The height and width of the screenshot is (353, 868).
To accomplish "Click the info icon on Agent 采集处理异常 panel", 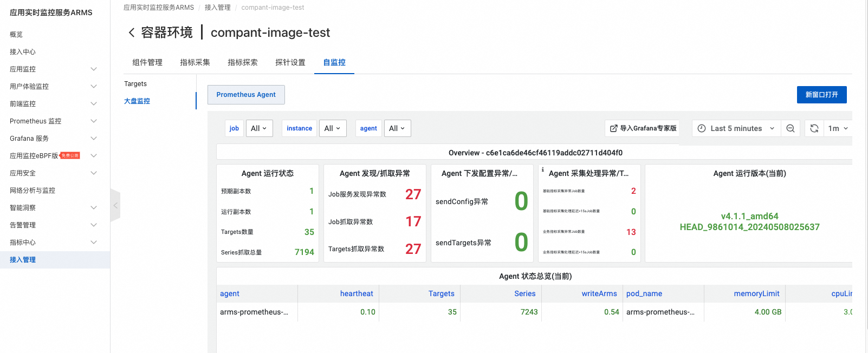I will click(x=543, y=169).
